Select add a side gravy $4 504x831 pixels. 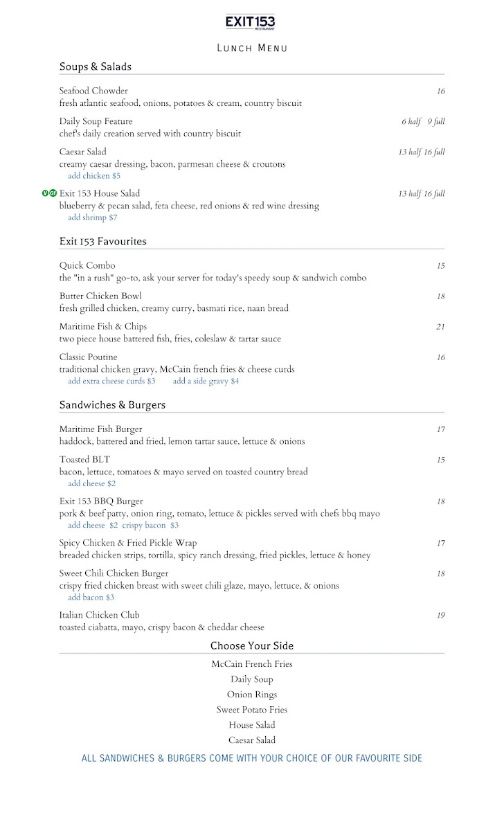click(206, 381)
